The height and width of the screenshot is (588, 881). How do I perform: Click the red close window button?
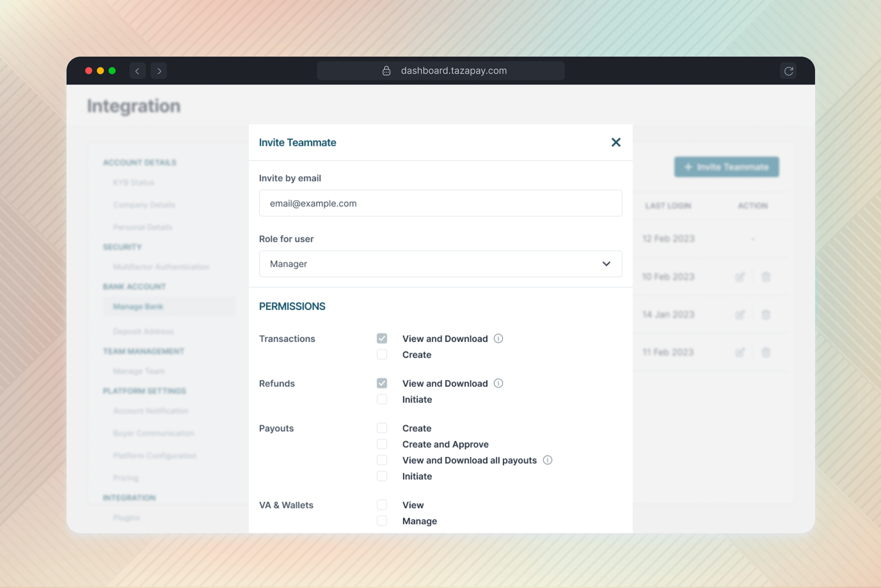click(89, 71)
